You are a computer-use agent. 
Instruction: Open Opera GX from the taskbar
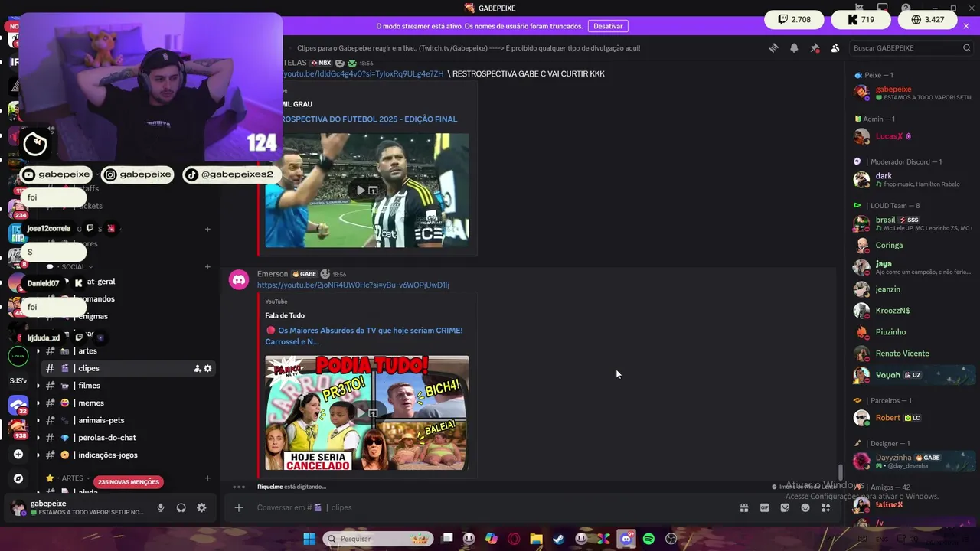514,539
